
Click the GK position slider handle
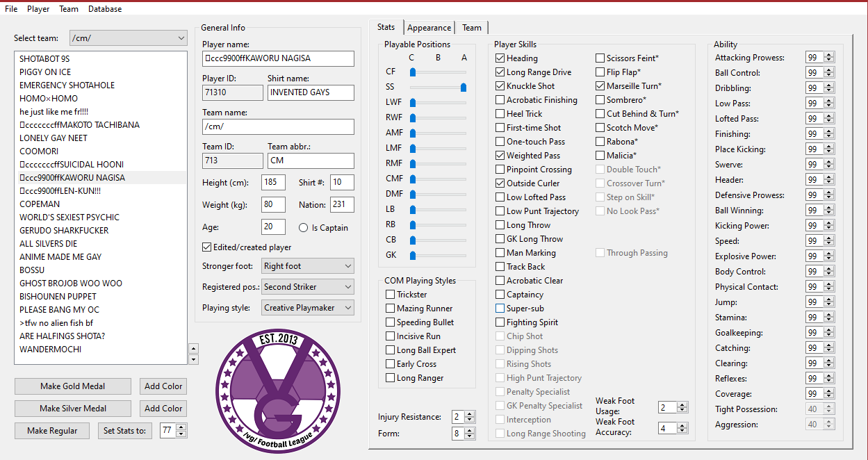coord(413,255)
